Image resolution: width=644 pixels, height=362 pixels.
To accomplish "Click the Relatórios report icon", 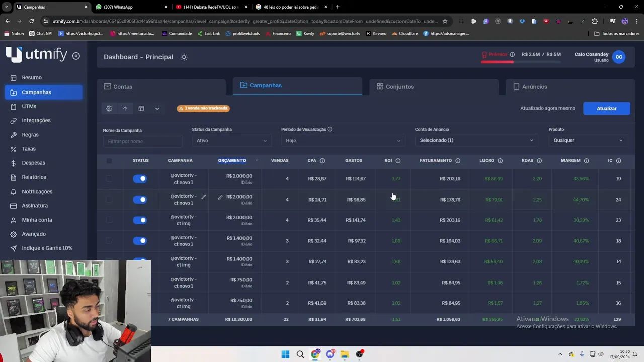I will tap(13, 177).
